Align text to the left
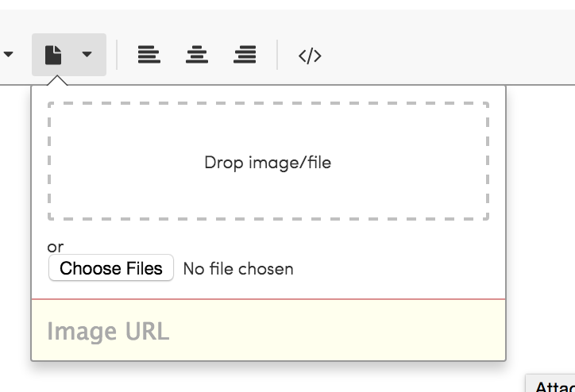This screenshot has width=575, height=392. click(x=149, y=55)
